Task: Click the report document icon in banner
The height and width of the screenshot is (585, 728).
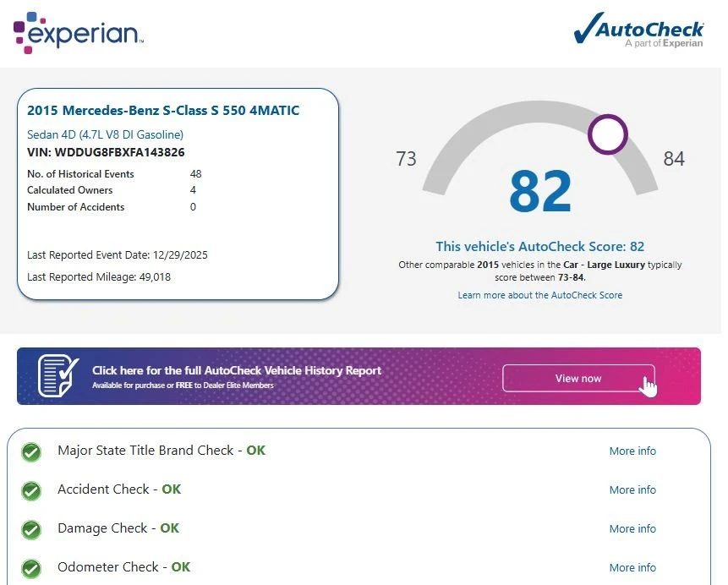Action: [58, 375]
